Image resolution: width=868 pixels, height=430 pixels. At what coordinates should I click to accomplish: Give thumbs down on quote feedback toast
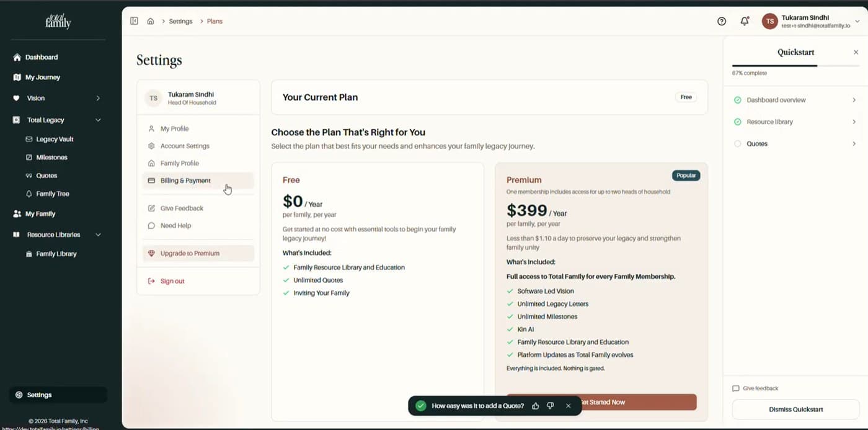coord(550,406)
